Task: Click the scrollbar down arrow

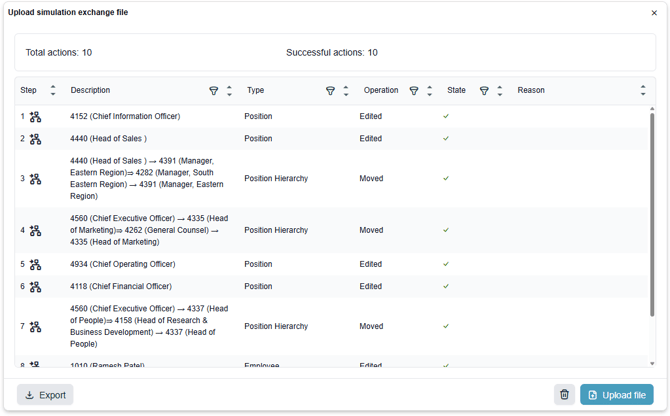Action: [x=652, y=364]
